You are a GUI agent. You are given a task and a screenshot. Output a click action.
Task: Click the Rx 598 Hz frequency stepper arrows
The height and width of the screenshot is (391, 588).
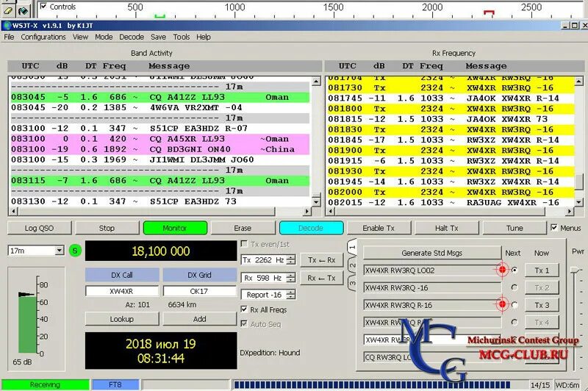291,277
